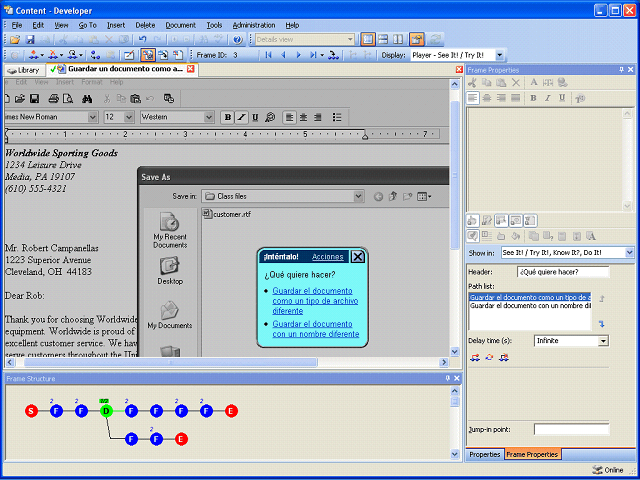The width and height of the screenshot is (640, 480).
Task: Click the font A icon in Frame Properties toolbar
Action: (x=533, y=82)
